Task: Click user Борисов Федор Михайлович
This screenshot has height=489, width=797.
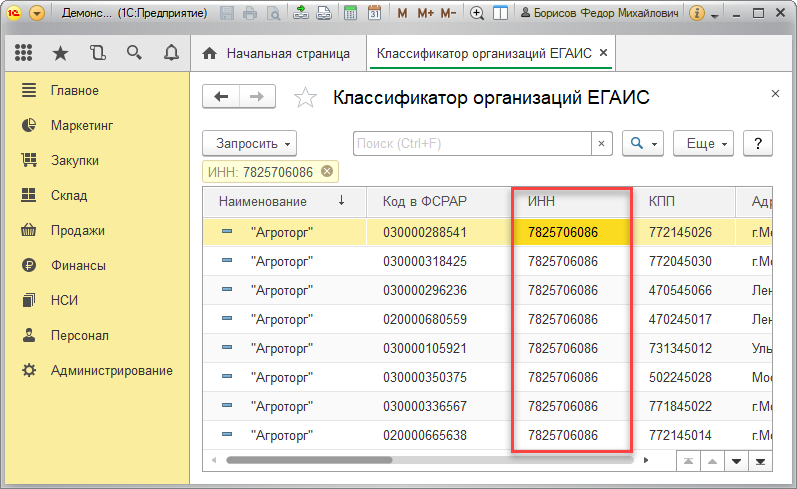Action: 600,13
